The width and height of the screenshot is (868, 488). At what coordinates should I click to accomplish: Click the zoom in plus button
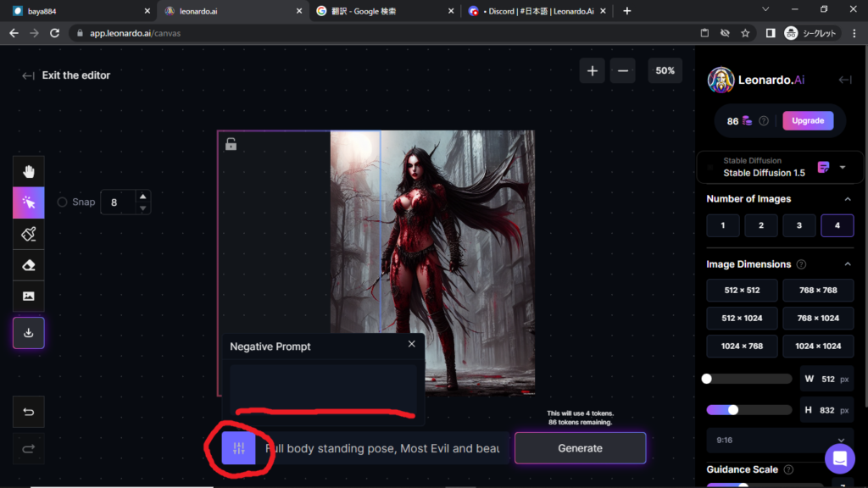(x=592, y=71)
